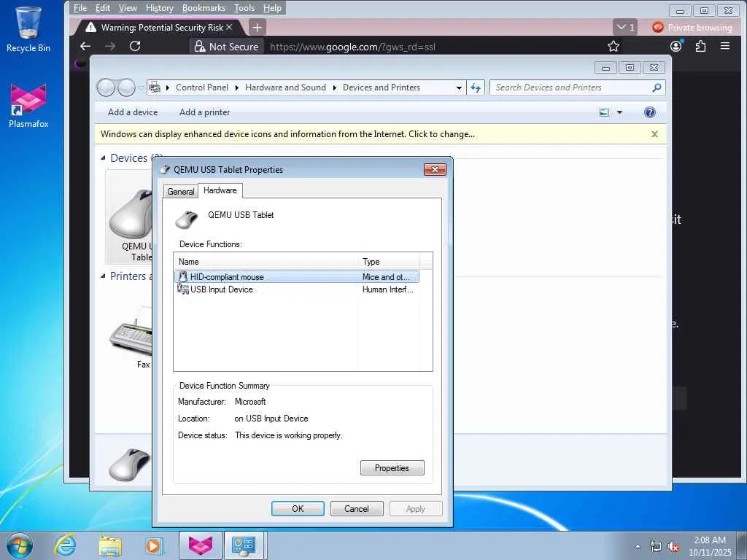Open the browser extensions puzzle icon
The height and width of the screenshot is (560, 747).
[700, 46]
